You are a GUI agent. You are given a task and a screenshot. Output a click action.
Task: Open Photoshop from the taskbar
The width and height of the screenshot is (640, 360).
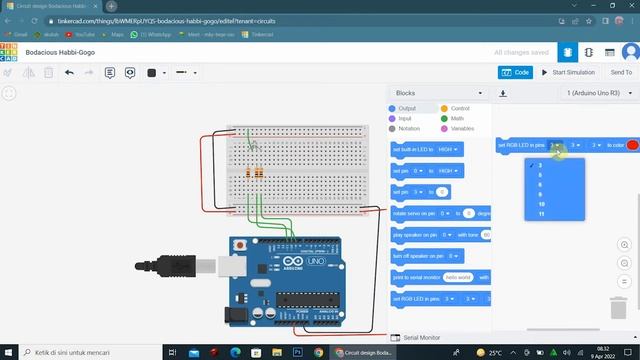pos(298,352)
